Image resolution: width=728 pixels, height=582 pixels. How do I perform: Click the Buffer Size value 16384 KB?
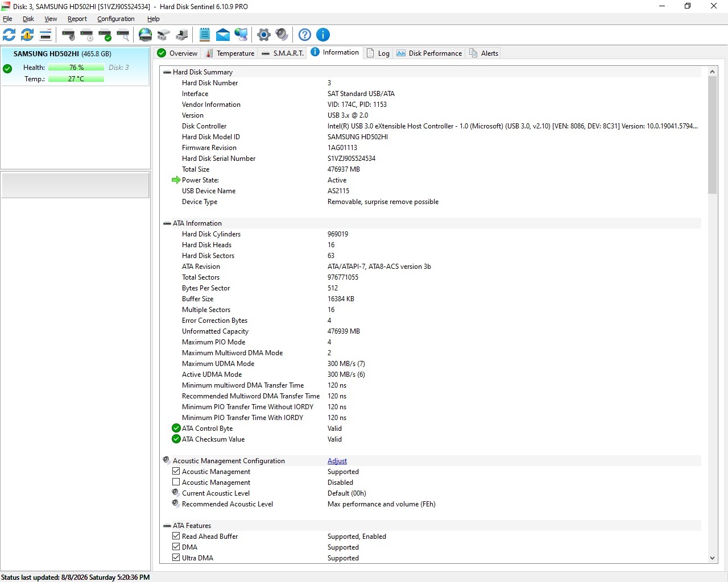pyautogui.click(x=341, y=299)
